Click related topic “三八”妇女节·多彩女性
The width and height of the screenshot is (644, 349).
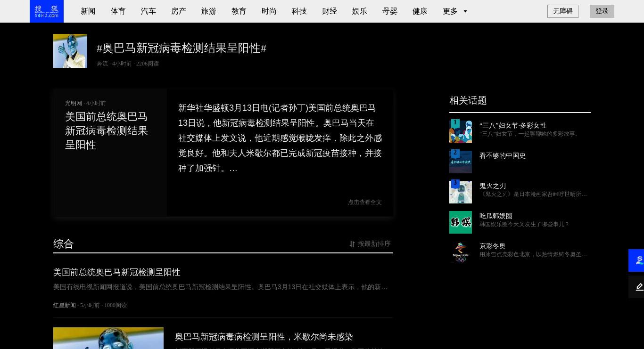(x=513, y=125)
